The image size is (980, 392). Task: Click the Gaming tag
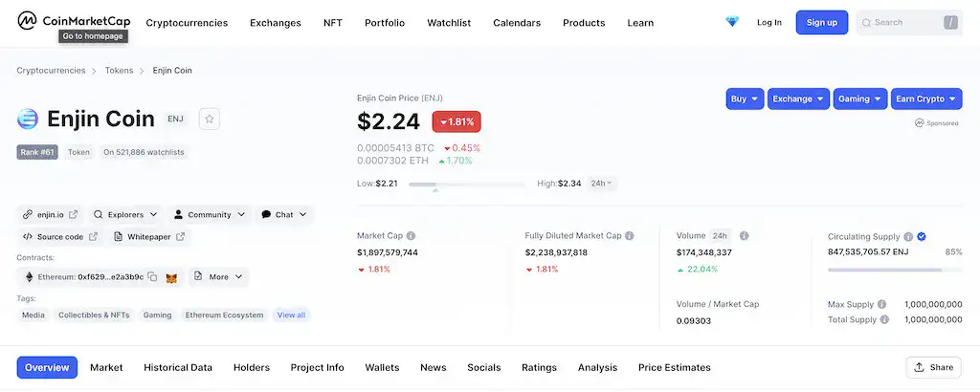click(x=158, y=316)
